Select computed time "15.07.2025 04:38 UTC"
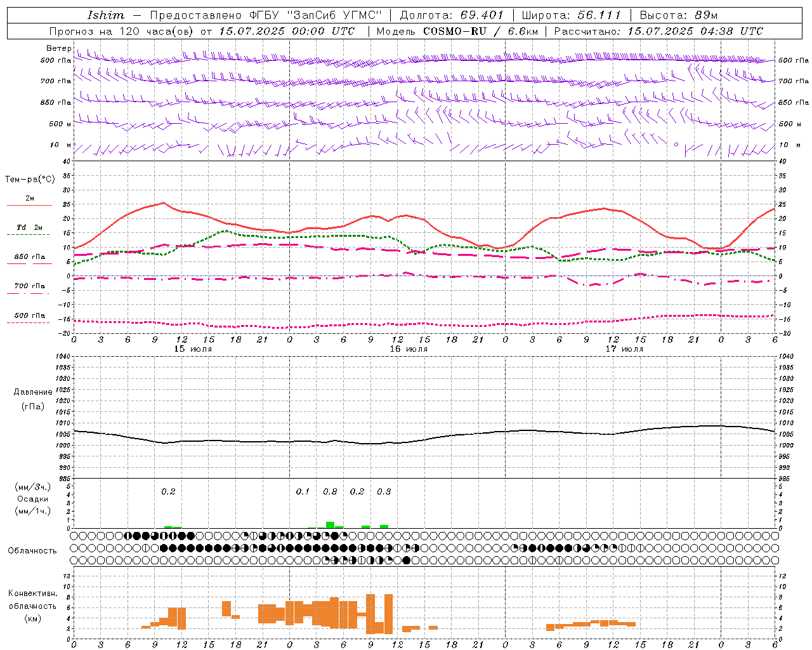Image resolution: width=812 pixels, height=650 pixels. pos(695,31)
